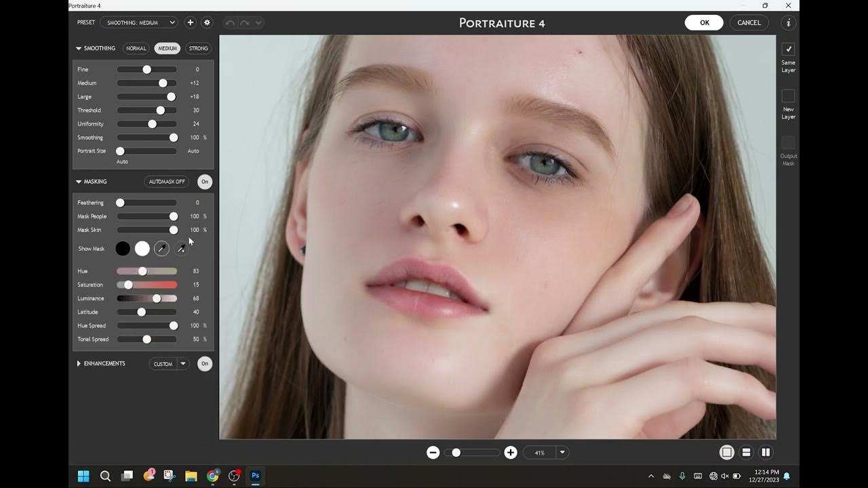Switch to single preview view icon

click(x=726, y=453)
